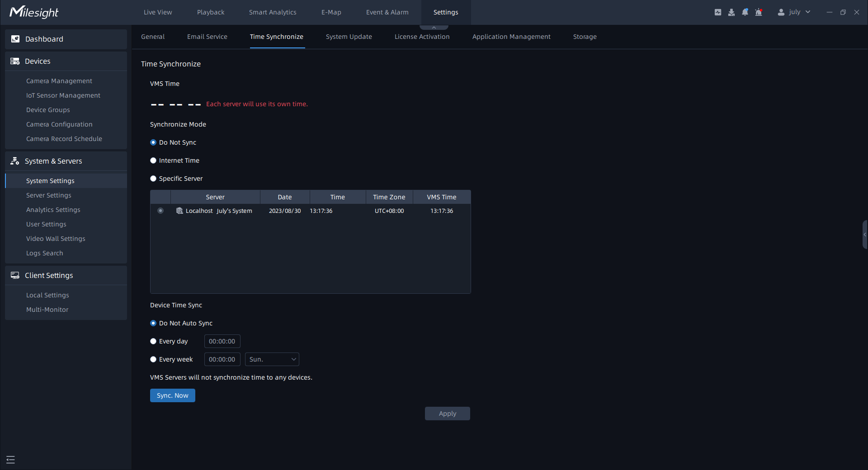The image size is (868, 470).
Task: Expand the july user account menu
Action: (x=794, y=12)
